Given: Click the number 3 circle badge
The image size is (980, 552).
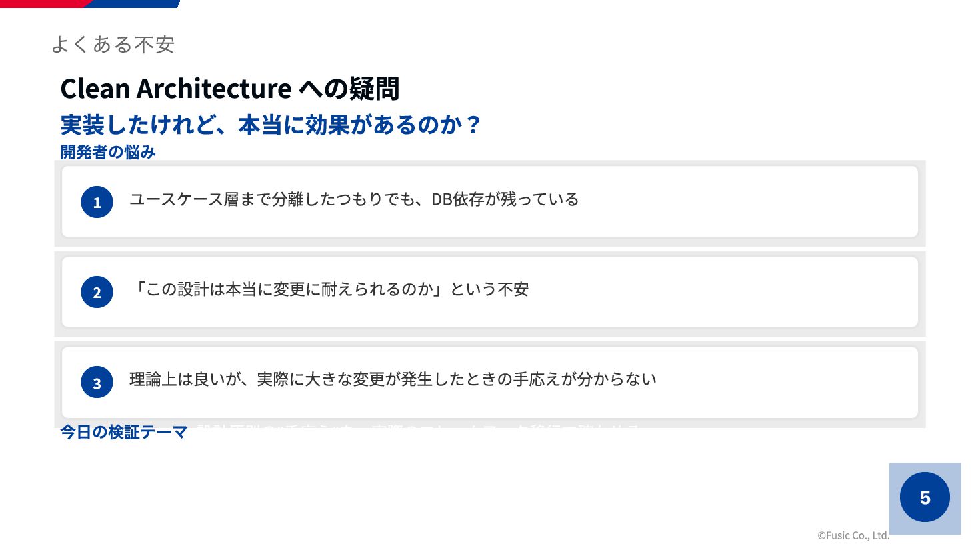Looking at the screenshot, I should coord(97,383).
